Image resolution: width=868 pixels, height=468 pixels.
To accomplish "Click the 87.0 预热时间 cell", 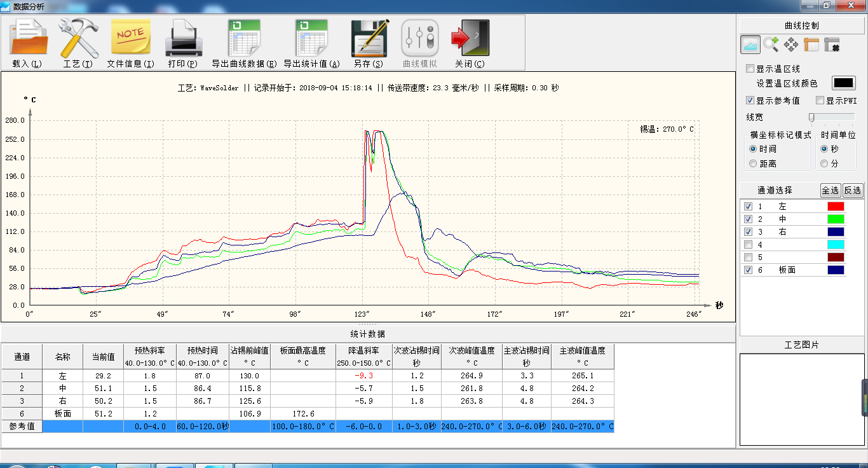I will tap(202, 376).
